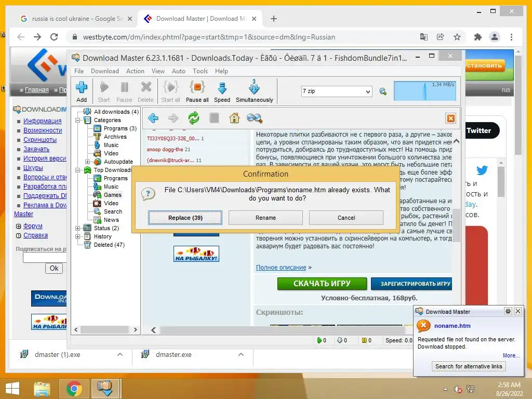Open the 7 zip search combo box dropdown
Screen dimensions: 532x399
pyautogui.click(x=368, y=91)
